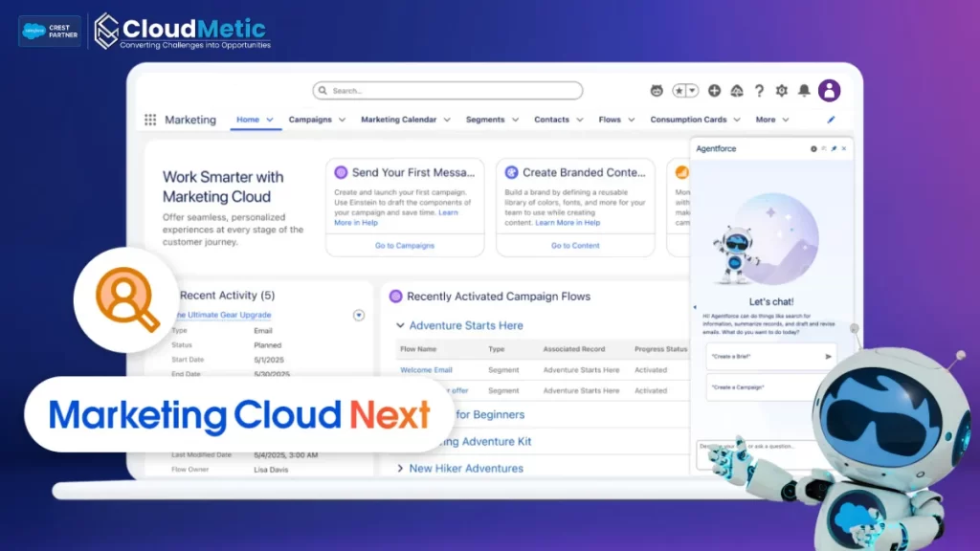Collapse the Adventure Starts Here section
The width and height of the screenshot is (980, 551).
point(400,325)
